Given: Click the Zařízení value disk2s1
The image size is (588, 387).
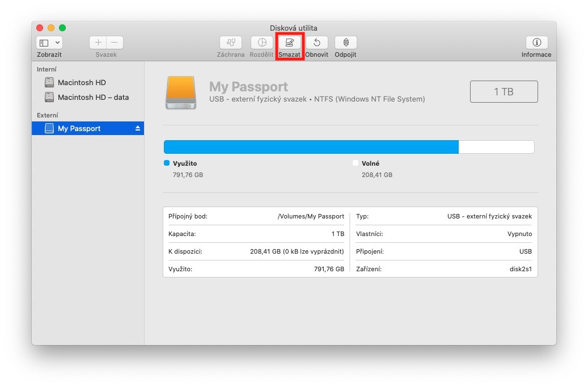Looking at the screenshot, I should pos(521,269).
